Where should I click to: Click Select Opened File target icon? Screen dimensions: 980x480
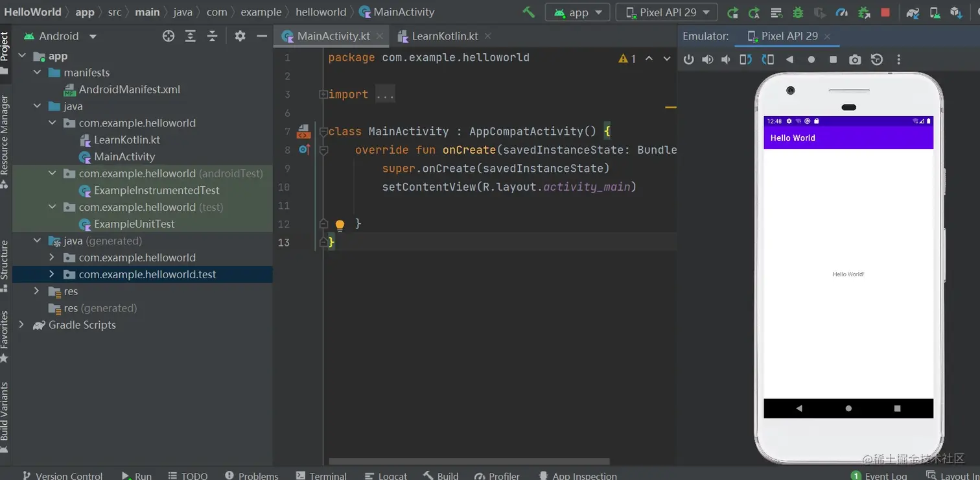(169, 36)
